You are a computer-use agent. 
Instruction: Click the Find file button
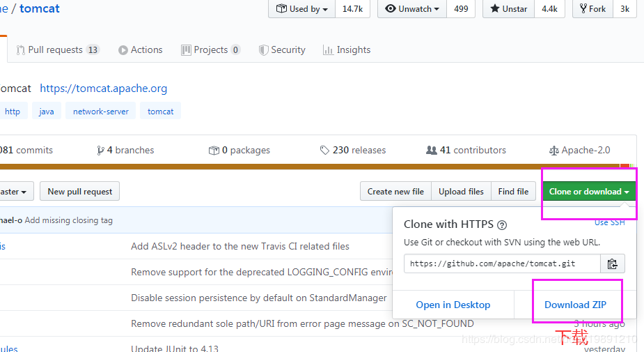click(x=513, y=191)
